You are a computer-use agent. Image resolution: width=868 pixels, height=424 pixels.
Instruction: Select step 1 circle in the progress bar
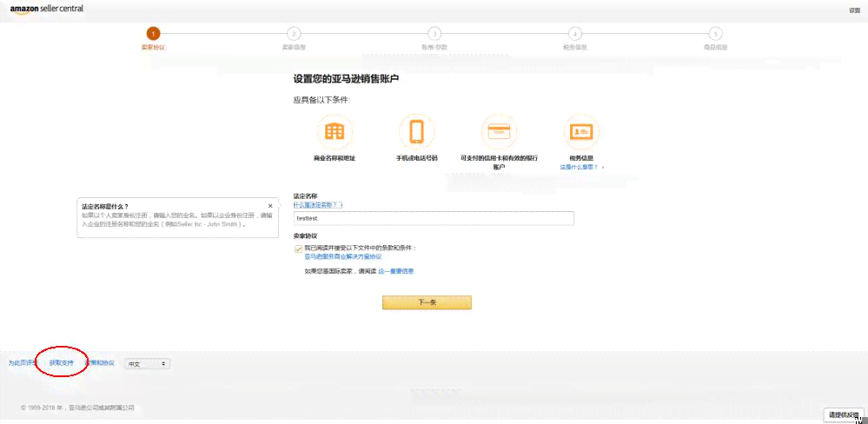click(x=153, y=33)
